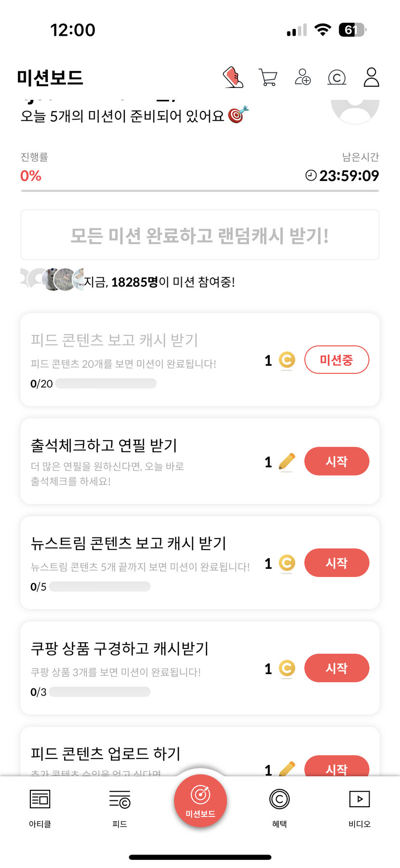Start the 쿠팡 상품 구경 mission
The height and width of the screenshot is (868, 400).
pyautogui.click(x=336, y=668)
